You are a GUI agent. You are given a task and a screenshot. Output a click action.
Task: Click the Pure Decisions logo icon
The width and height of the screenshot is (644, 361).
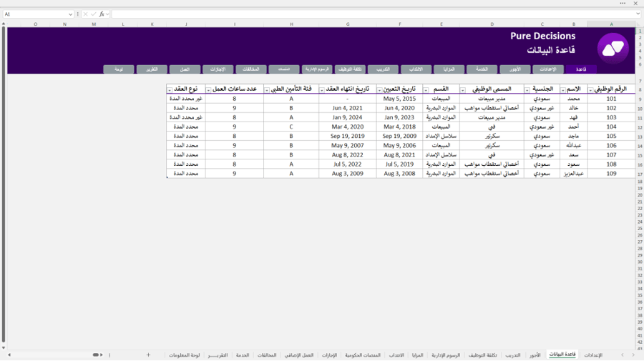point(613,49)
